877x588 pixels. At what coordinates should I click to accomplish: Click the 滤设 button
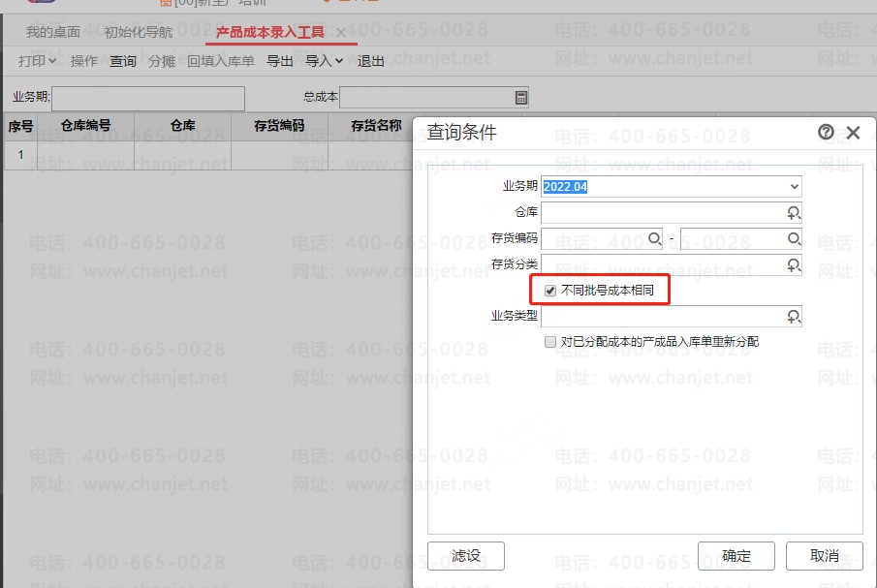466,556
